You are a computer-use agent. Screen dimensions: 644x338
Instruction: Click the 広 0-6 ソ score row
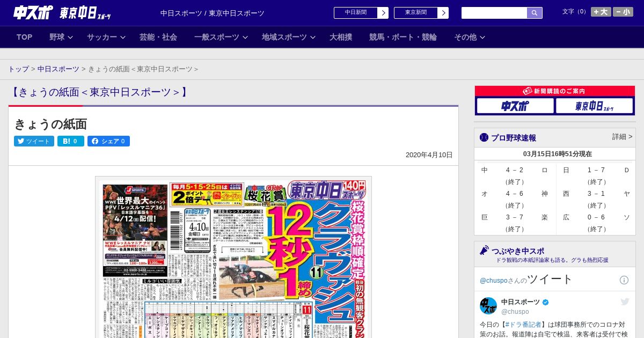(596, 223)
